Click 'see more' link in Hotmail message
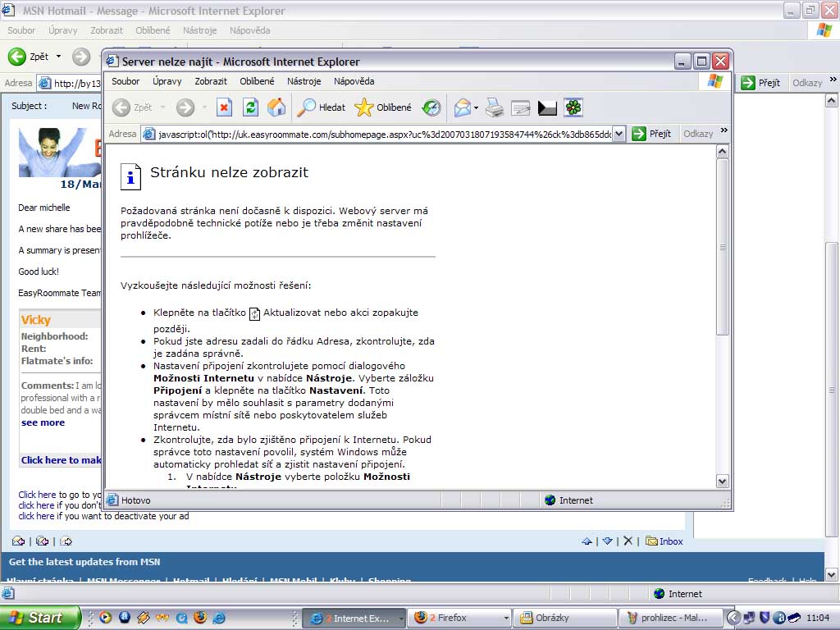 (43, 422)
